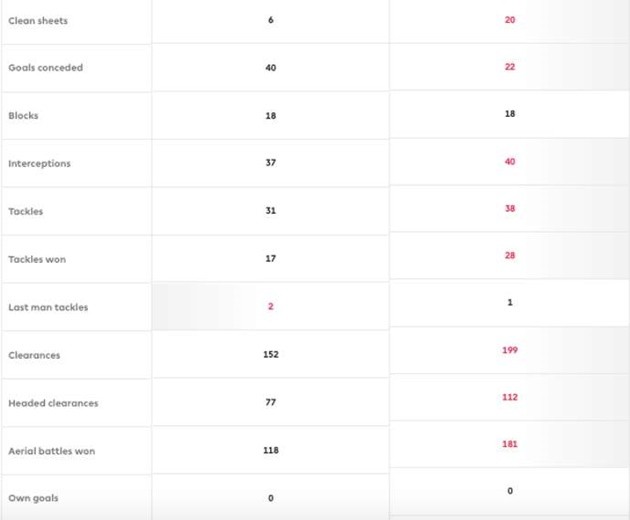630x520 pixels.
Task: Select the 152 clearances value
Action: tap(271, 355)
